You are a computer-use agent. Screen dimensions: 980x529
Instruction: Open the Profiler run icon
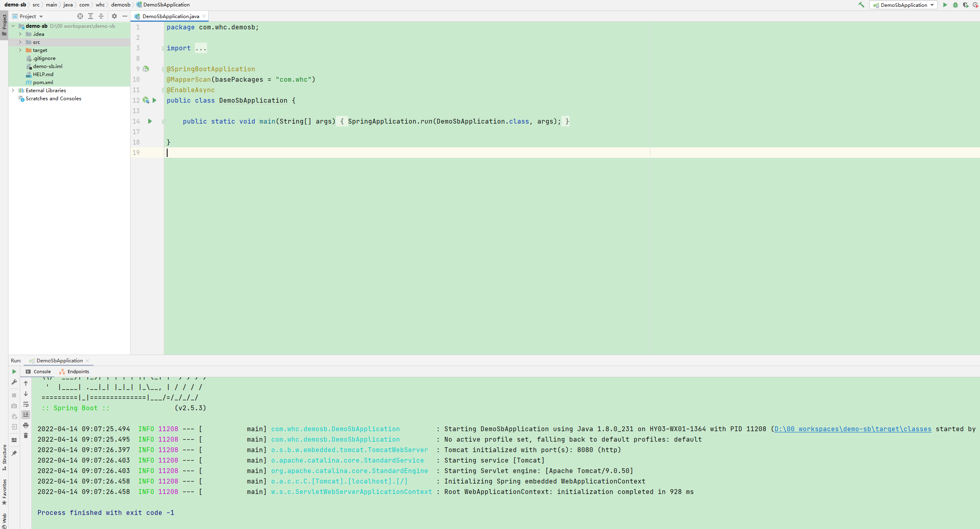pos(976,5)
